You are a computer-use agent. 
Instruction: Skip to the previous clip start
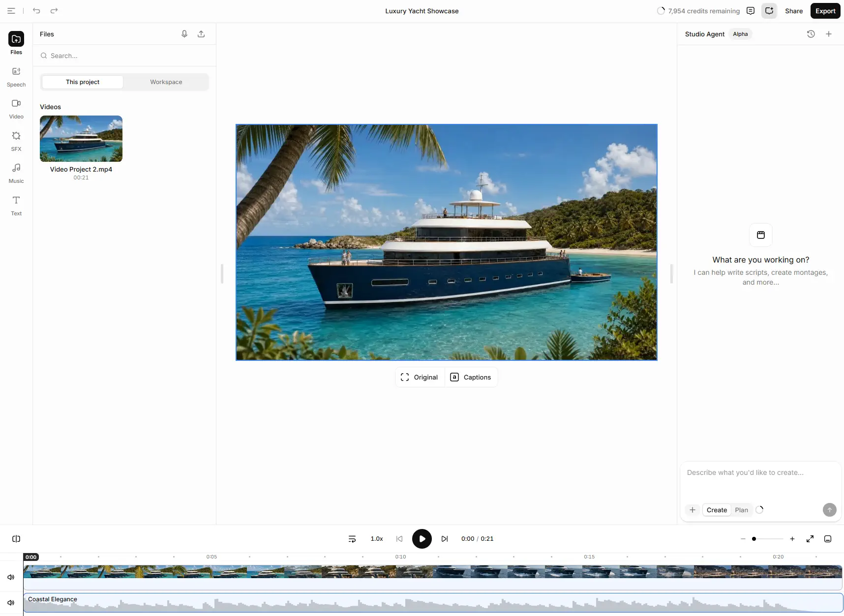(399, 539)
